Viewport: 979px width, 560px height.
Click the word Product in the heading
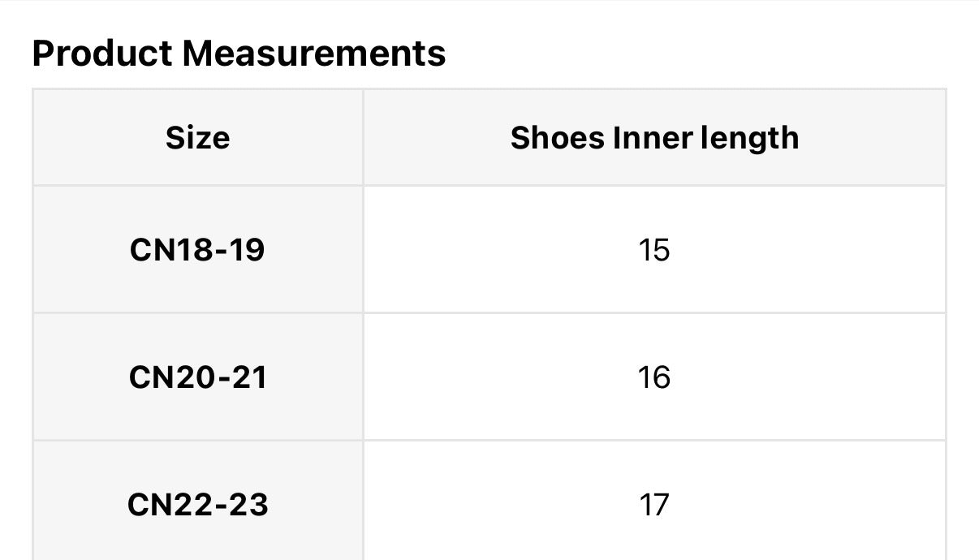click(x=101, y=54)
